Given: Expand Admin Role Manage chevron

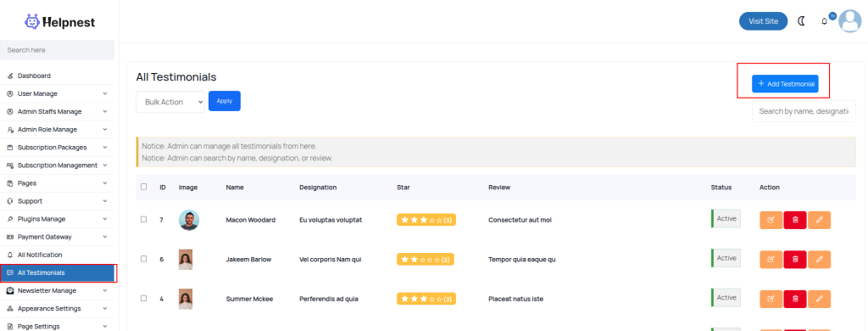Looking at the screenshot, I should pyautogui.click(x=105, y=129).
